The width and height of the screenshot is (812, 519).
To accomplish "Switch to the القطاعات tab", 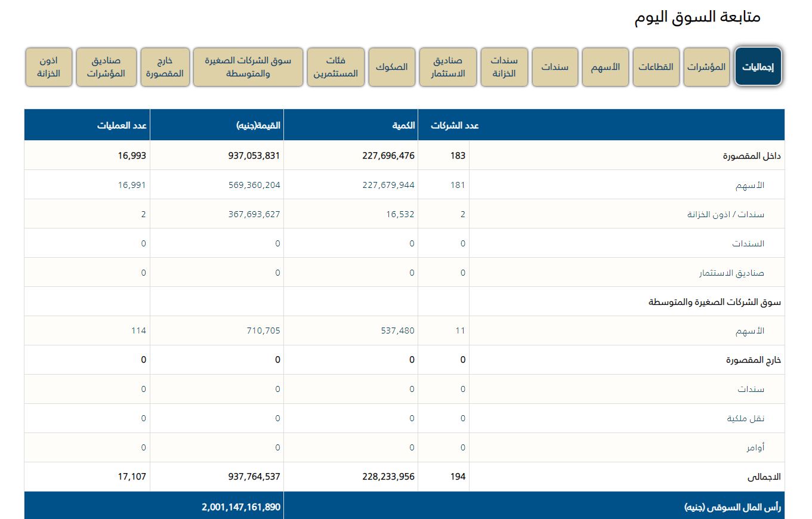I will point(656,67).
